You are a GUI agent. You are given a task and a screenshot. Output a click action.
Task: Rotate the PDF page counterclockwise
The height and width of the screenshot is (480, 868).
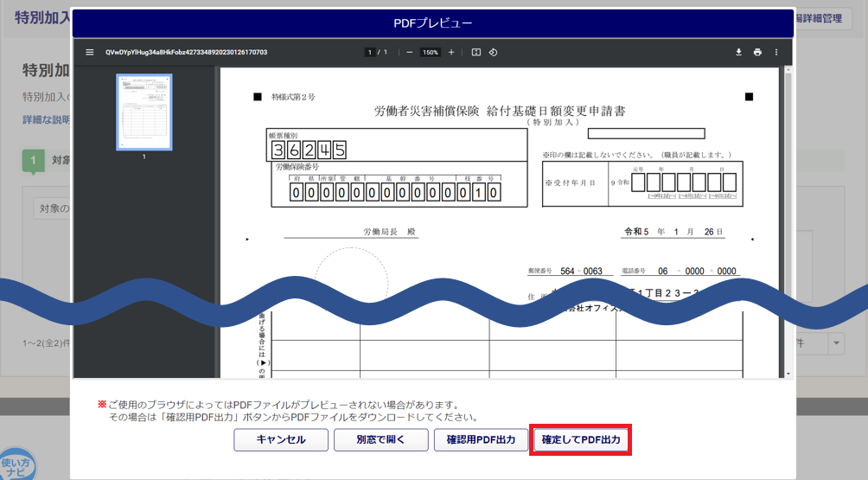pyautogui.click(x=493, y=52)
